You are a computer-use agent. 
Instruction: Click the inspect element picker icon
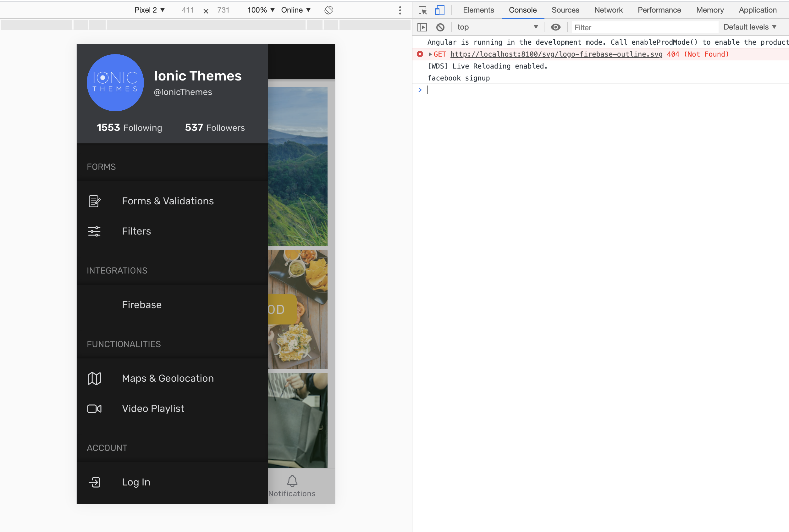click(x=423, y=10)
